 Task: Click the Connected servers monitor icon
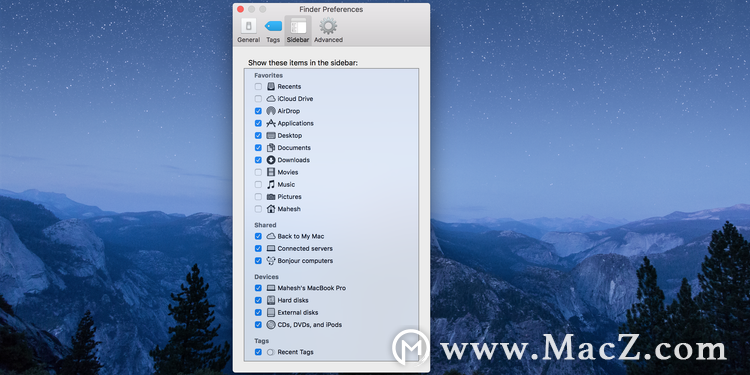(x=271, y=249)
